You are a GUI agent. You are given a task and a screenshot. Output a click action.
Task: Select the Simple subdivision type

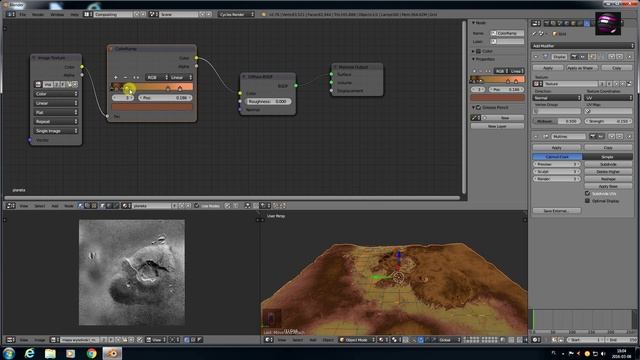[x=608, y=157]
